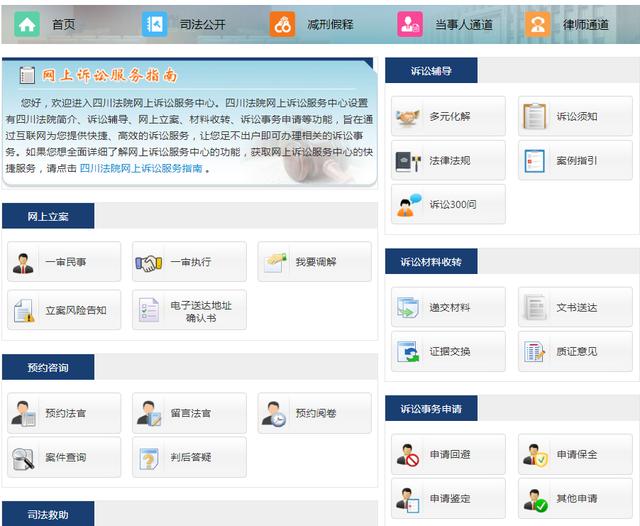640x526 pixels.
Task: Open 立案风险告知 notice
Action: click(x=64, y=310)
